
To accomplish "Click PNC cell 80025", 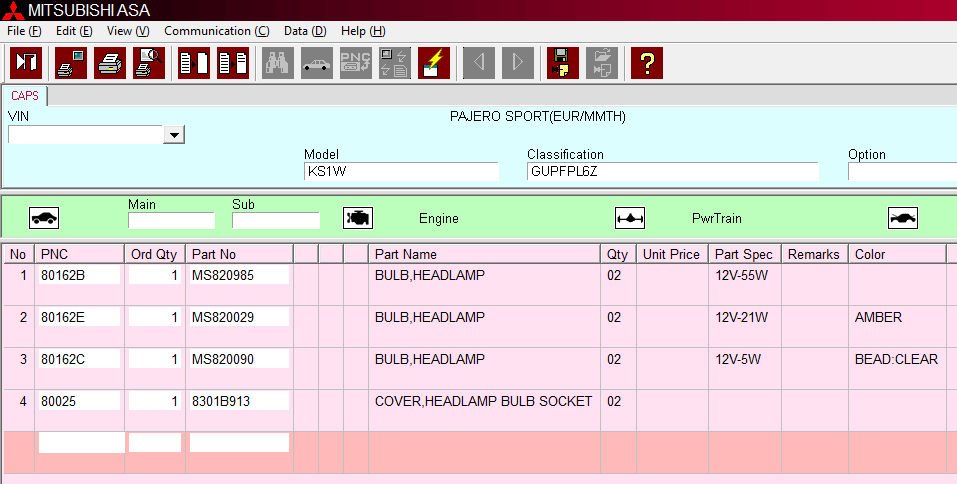I will click(79, 401).
